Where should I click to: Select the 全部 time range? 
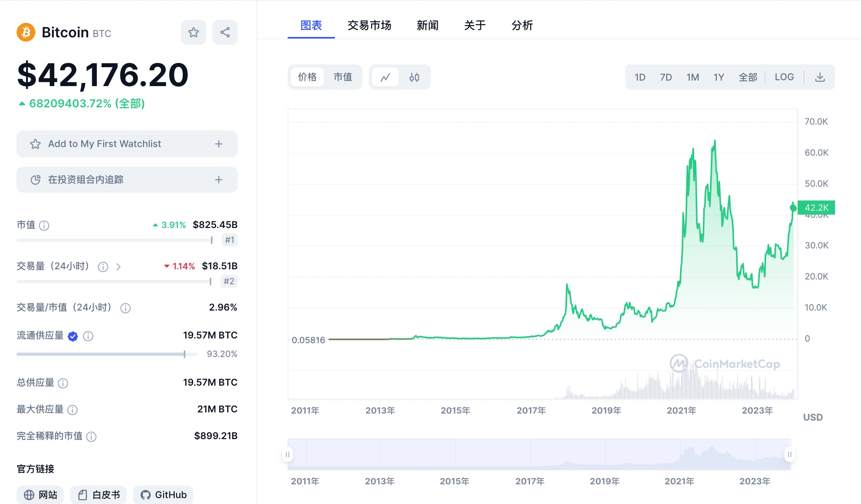point(747,77)
